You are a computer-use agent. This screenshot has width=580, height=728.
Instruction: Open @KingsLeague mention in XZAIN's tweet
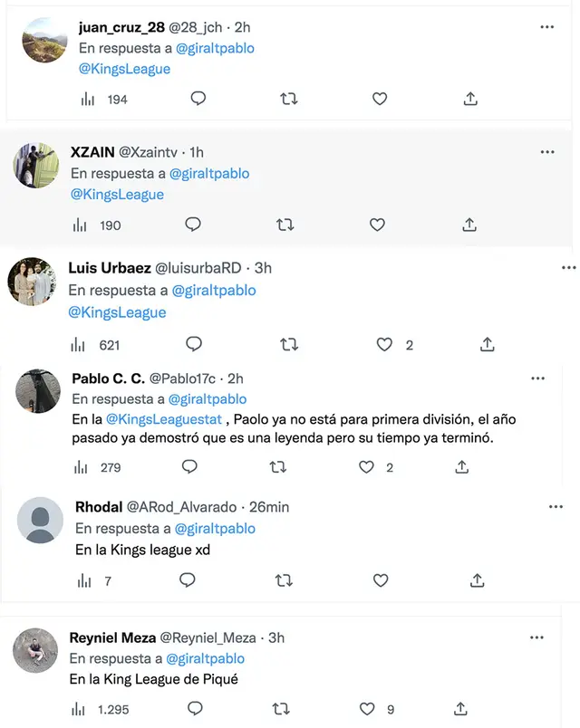point(117,195)
